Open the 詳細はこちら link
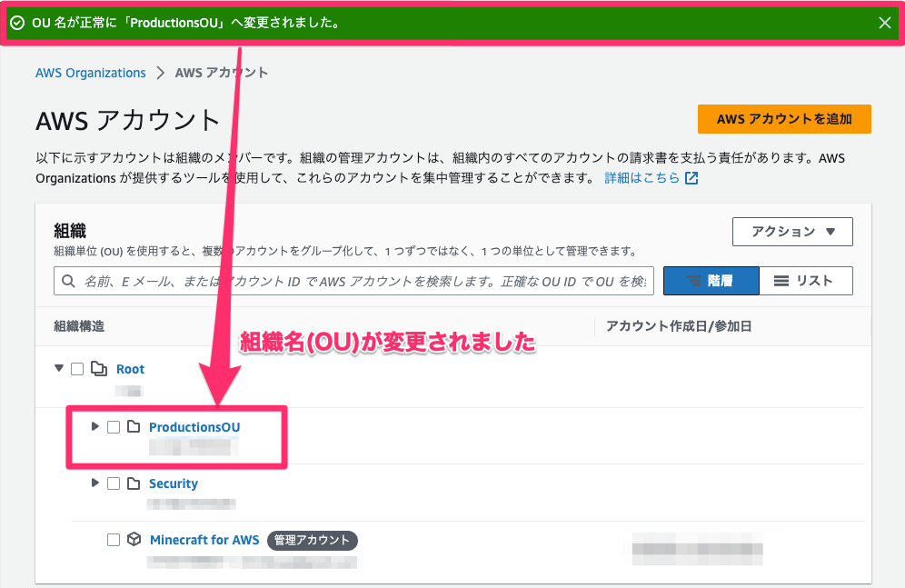905x588 pixels. pos(641,178)
